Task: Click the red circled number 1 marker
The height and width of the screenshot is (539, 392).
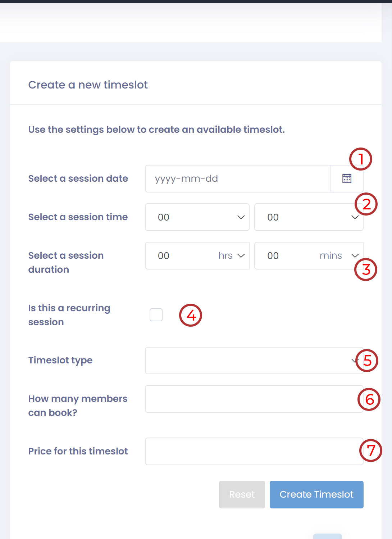Action: coord(360,159)
